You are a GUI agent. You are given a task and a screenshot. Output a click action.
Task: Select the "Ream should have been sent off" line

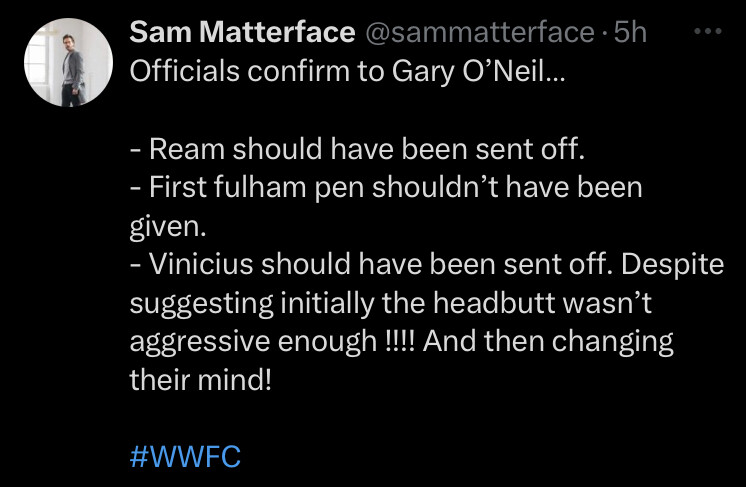tap(357, 149)
